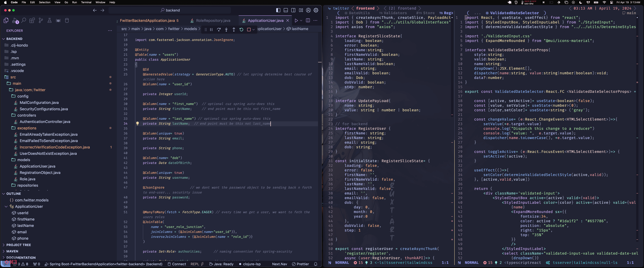Open IncorrectVerificationCodeException.java in explorer
The height and width of the screenshot is (268, 644).
[x=55, y=147]
